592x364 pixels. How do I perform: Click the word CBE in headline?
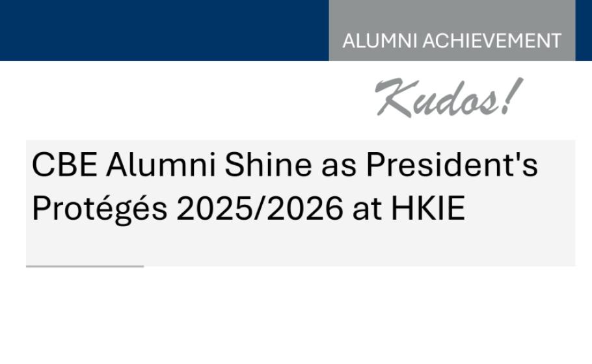[x=64, y=165]
